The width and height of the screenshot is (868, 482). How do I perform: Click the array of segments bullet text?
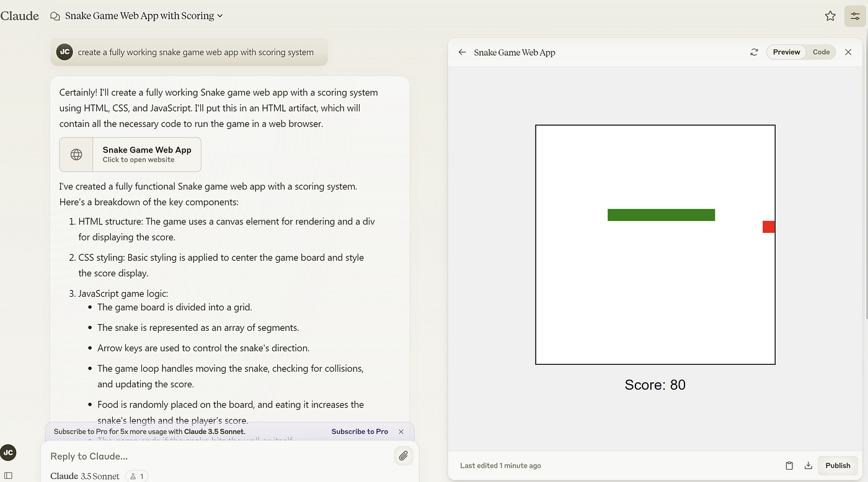point(198,328)
